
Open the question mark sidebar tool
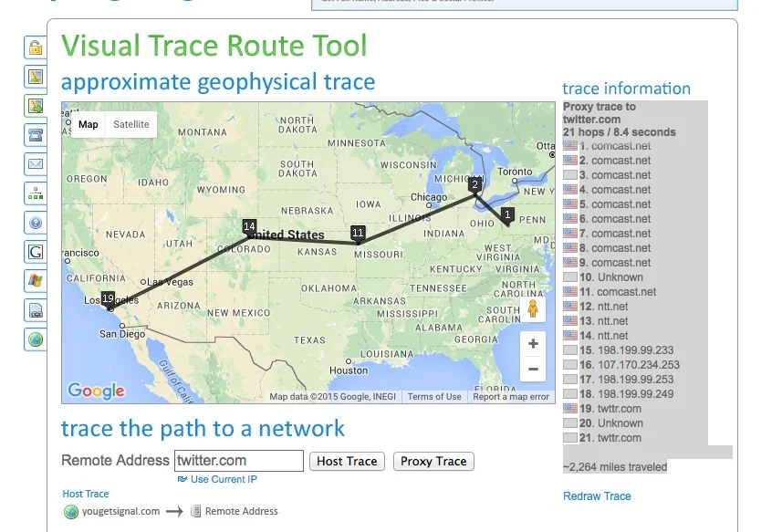(x=36, y=223)
